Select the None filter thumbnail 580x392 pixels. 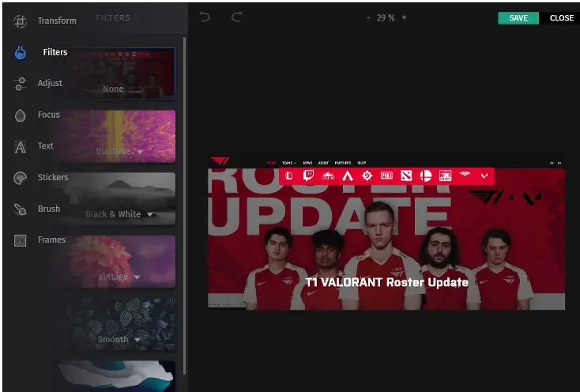pyautogui.click(x=119, y=73)
